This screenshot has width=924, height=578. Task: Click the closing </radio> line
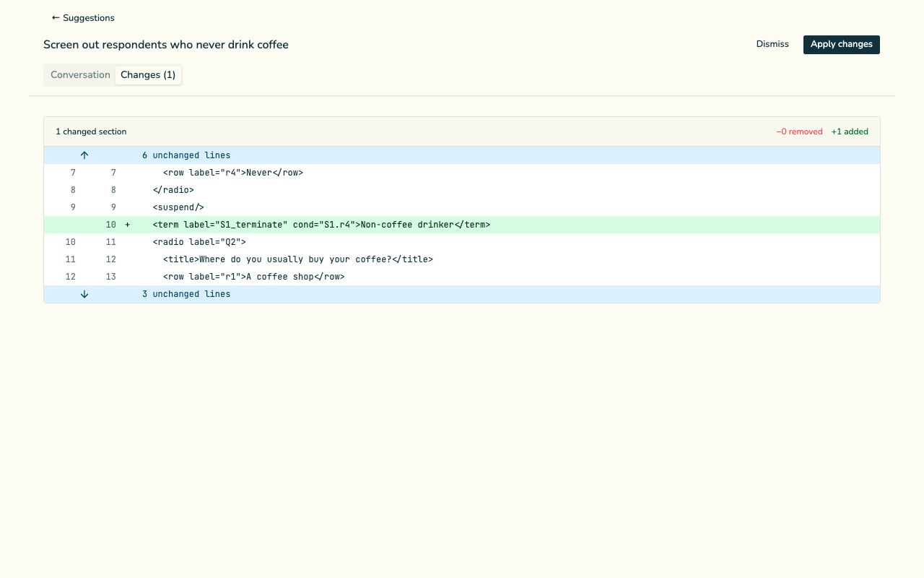click(x=462, y=190)
